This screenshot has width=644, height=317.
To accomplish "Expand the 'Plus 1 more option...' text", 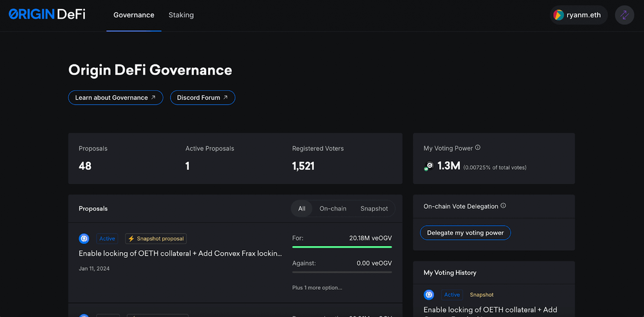I will coord(317,287).
